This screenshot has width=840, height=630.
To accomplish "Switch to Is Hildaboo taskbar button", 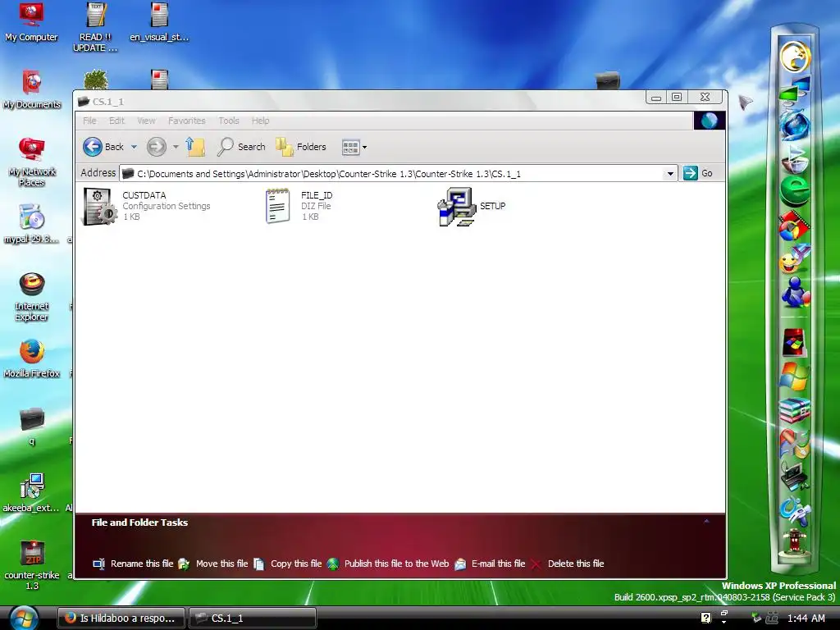I will pos(121,618).
